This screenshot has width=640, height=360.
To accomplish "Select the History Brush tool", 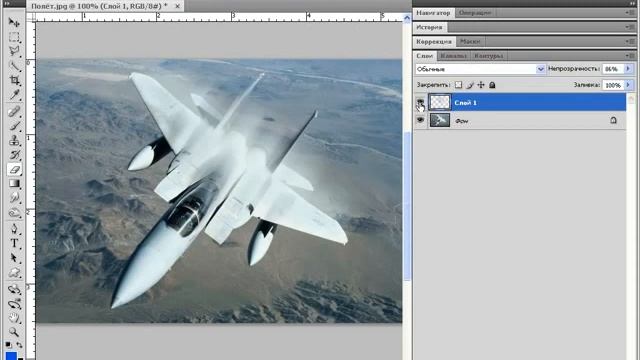I will tap(14, 155).
